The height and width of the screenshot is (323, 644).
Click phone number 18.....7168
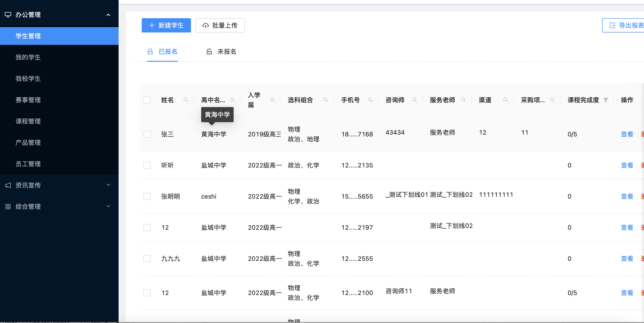click(357, 134)
